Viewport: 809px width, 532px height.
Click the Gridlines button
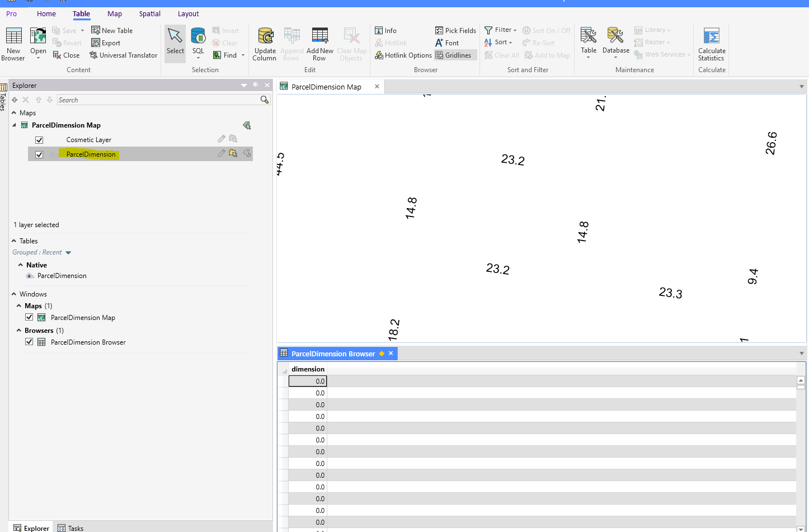pyautogui.click(x=453, y=55)
